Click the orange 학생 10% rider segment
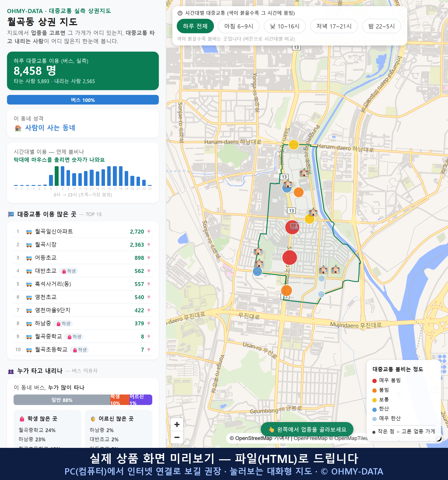This screenshot has height=480, width=448. click(120, 400)
